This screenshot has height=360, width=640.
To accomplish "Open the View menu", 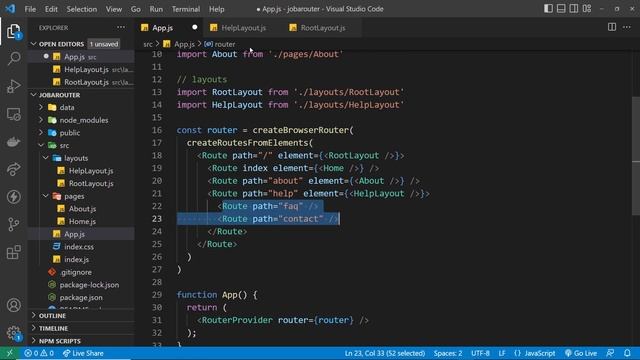I will (x=114, y=9).
